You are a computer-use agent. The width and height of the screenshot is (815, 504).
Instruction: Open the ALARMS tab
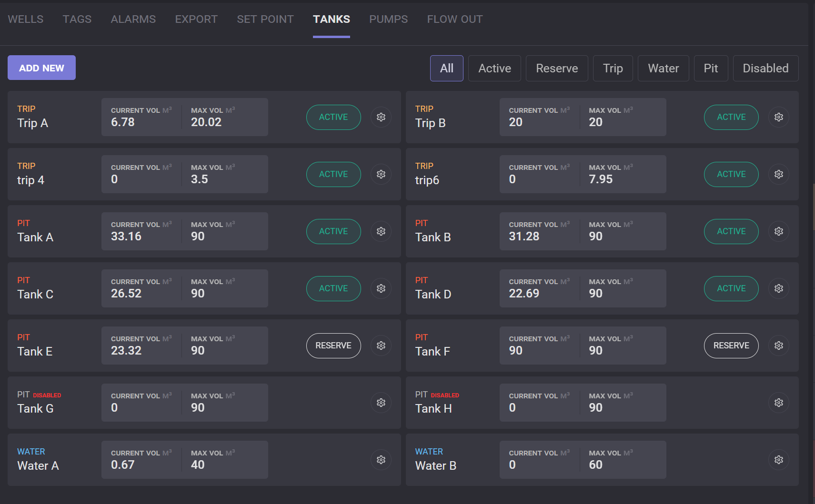pyautogui.click(x=133, y=20)
